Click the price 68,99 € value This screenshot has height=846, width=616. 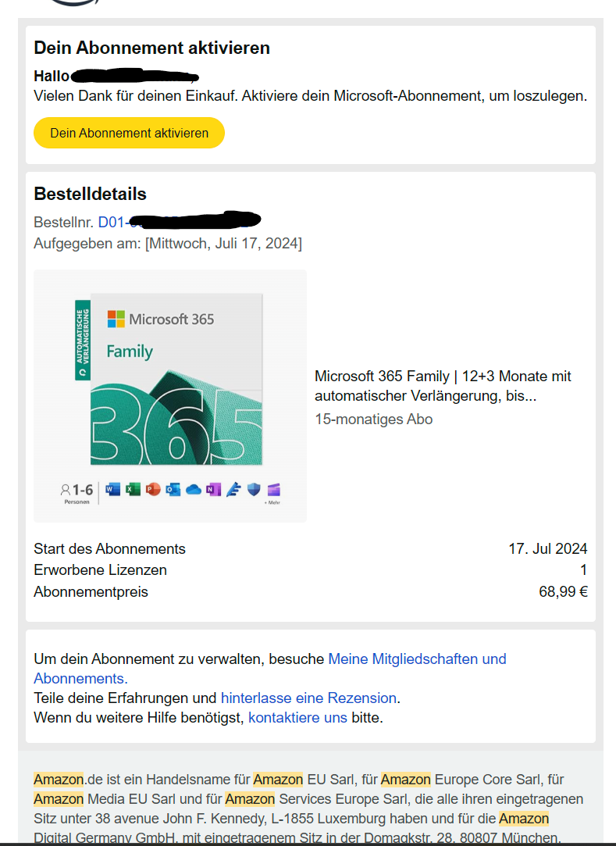[563, 592]
